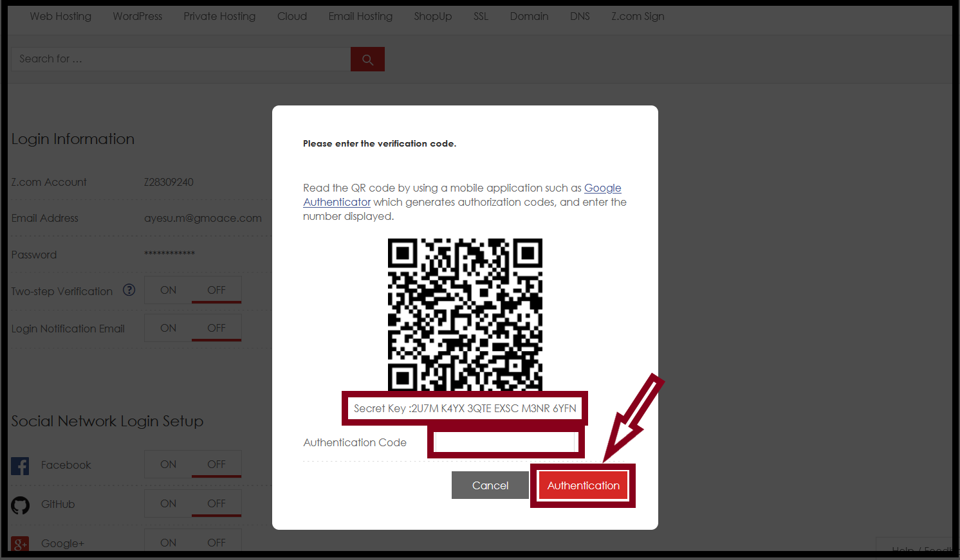The width and height of the screenshot is (960, 560).
Task: Switch Facebook login ON
Action: click(169, 464)
